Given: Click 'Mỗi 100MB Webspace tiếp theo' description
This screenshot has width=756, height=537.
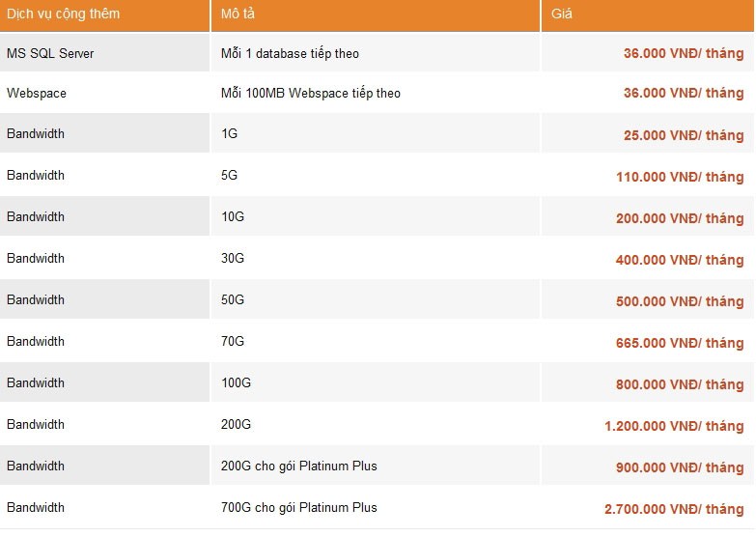Looking at the screenshot, I should click(311, 93).
